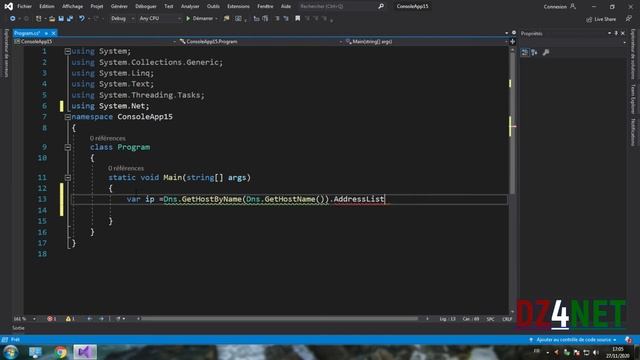
Task: Click the Categorized icon in Propriétés panel
Action: pyautogui.click(x=525, y=53)
